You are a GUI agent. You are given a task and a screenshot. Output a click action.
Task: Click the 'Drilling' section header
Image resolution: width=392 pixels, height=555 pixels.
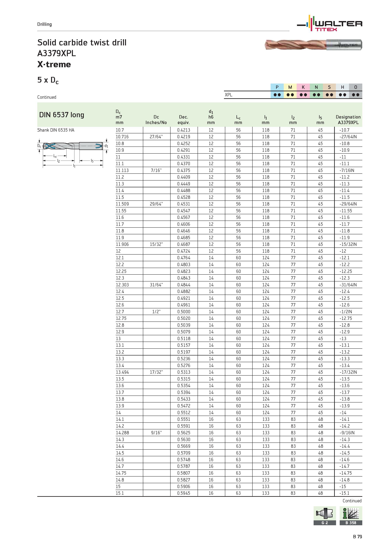[44, 24]
